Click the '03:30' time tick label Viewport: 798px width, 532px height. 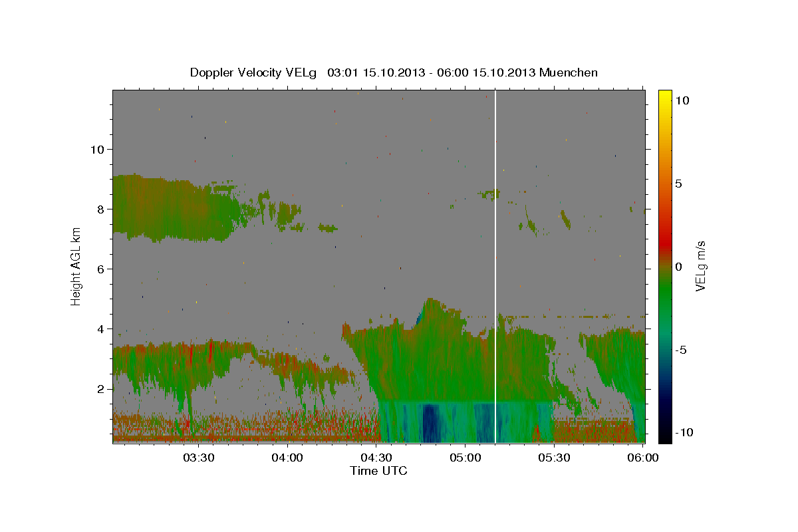click(x=198, y=458)
